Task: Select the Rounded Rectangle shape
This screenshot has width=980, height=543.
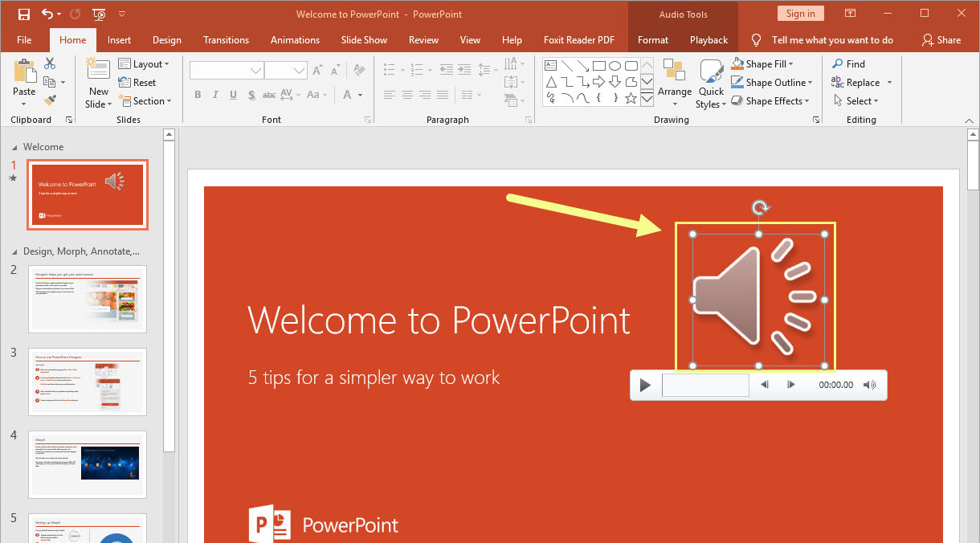Action: 631,65
